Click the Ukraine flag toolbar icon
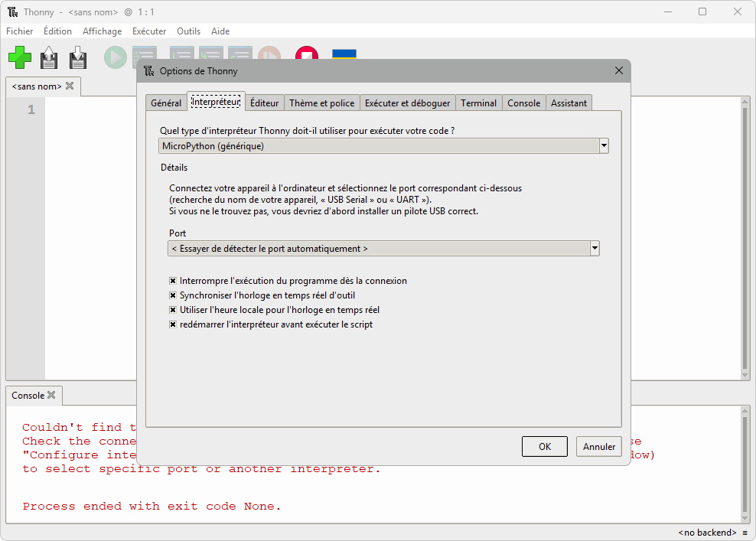This screenshot has height=541, width=756. pos(344,54)
